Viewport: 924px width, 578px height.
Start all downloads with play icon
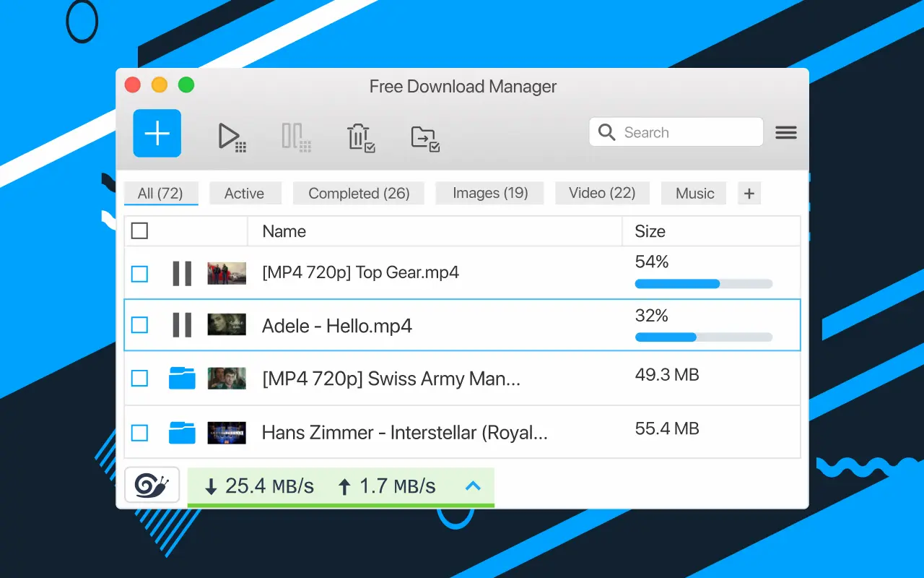click(231, 137)
